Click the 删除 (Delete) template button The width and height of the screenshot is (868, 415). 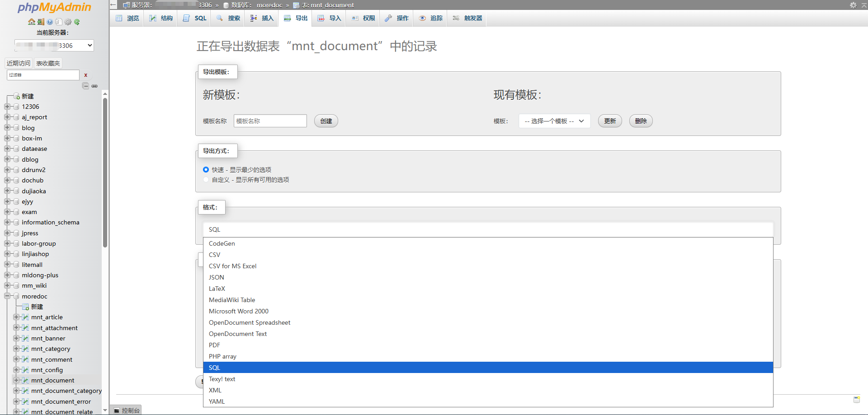641,121
